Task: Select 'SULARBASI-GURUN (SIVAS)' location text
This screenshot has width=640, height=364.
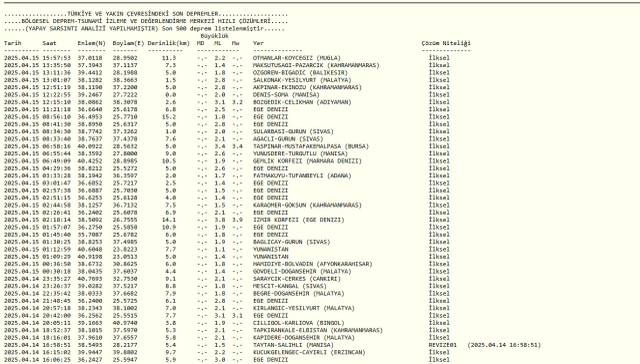Action: (293, 131)
